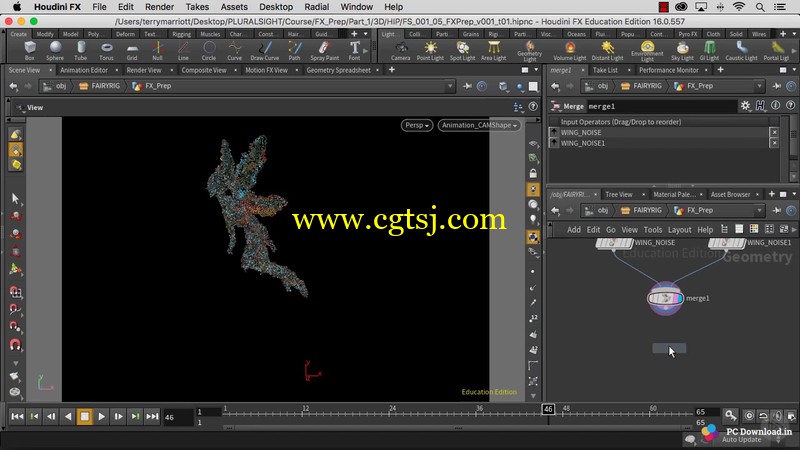The height and width of the screenshot is (450, 800).
Task: Click the Merge node name field
Action: 661,106
